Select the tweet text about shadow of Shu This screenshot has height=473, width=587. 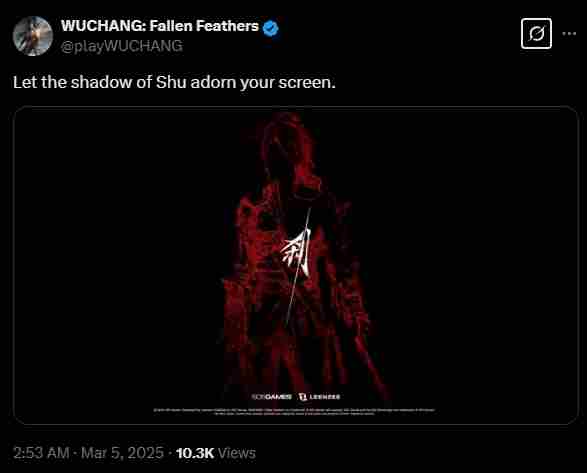(174, 82)
